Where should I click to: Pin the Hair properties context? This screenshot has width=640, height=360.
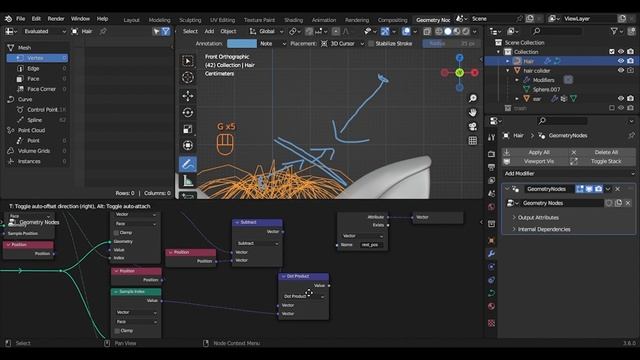pyautogui.click(x=631, y=136)
